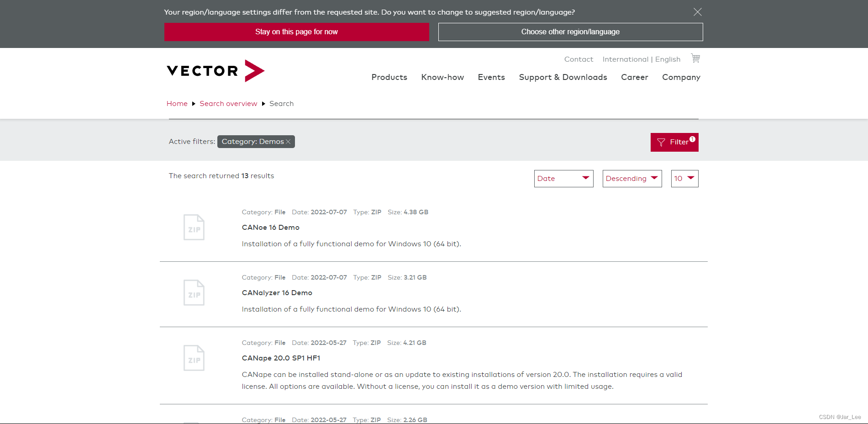The height and width of the screenshot is (424, 868).
Task: Click the CANalyzer 16 Demo installation description
Action: coord(352,309)
